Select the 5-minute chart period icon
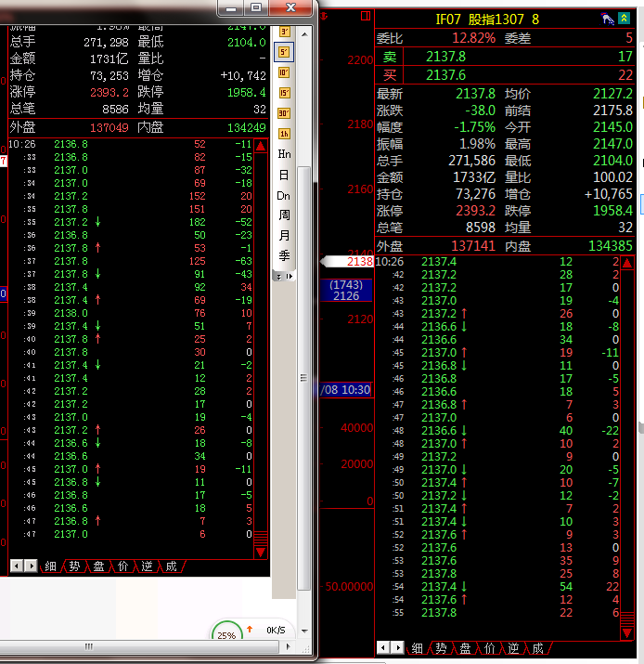The height and width of the screenshot is (664, 644). coord(284,52)
